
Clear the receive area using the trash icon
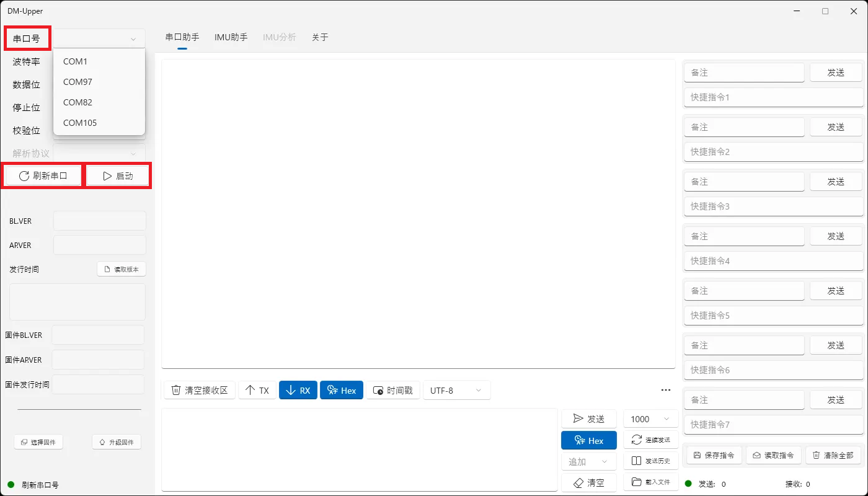pyautogui.click(x=199, y=389)
